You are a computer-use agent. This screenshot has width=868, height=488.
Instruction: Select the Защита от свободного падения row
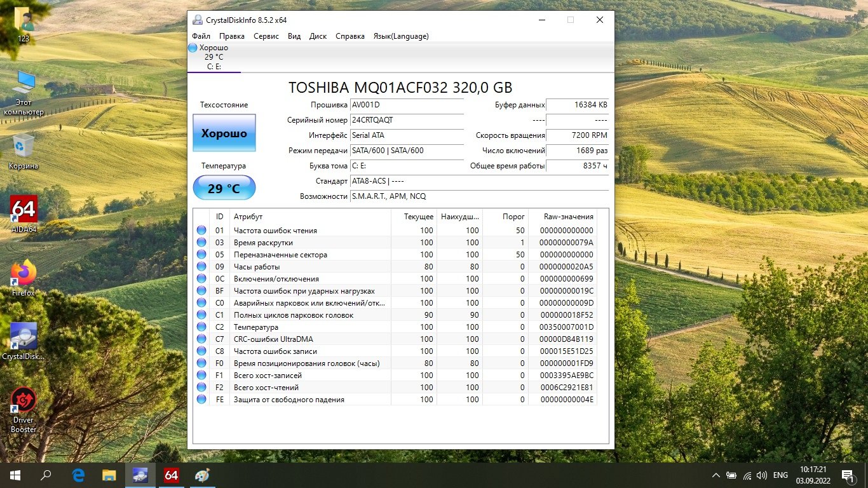[396, 400]
